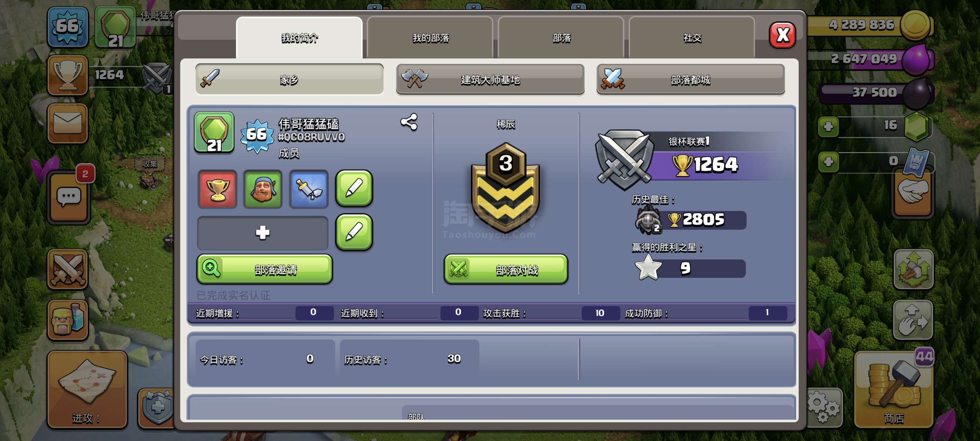This screenshot has height=441, width=980.
Task: Open the mail envelope inbox
Action: [x=68, y=123]
